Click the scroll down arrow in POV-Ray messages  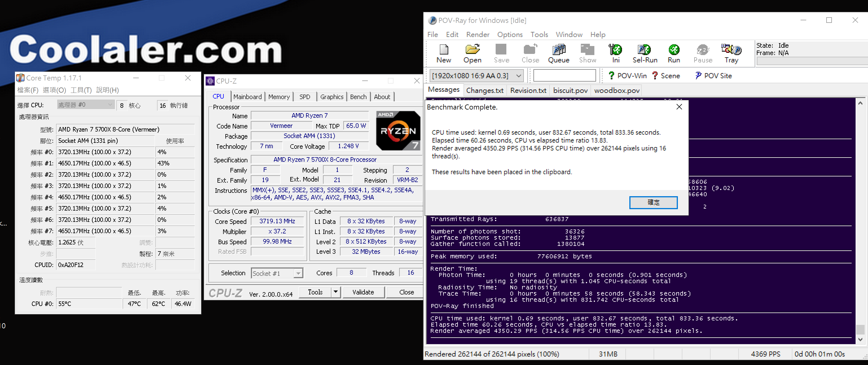coord(860,340)
